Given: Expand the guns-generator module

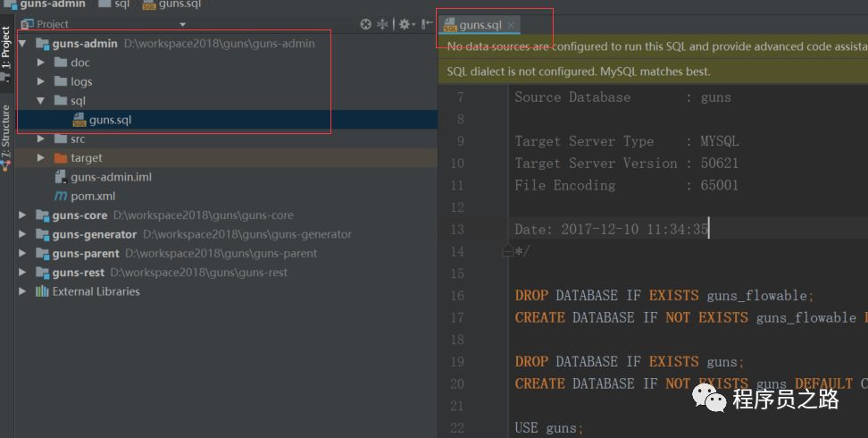Looking at the screenshot, I should click(22, 234).
